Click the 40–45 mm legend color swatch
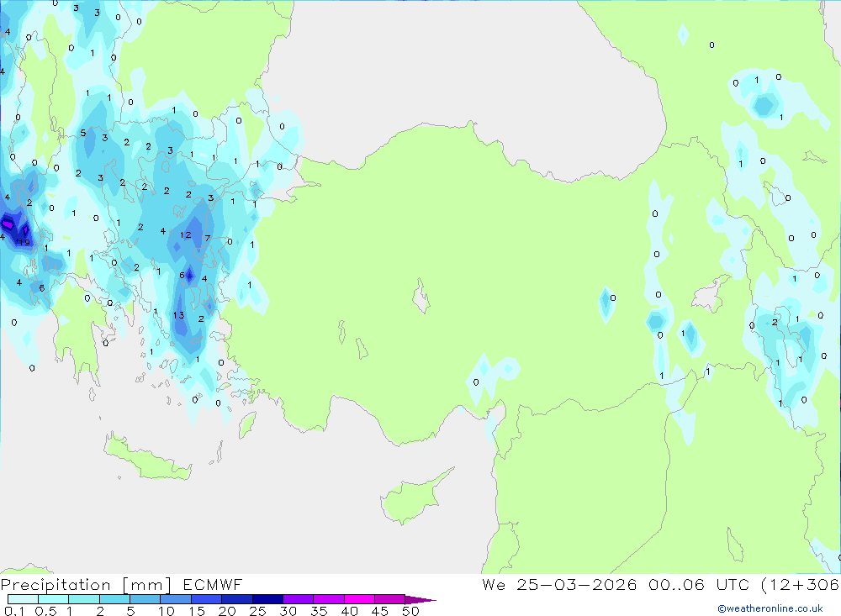This screenshot has height=616, width=841. [x=359, y=599]
